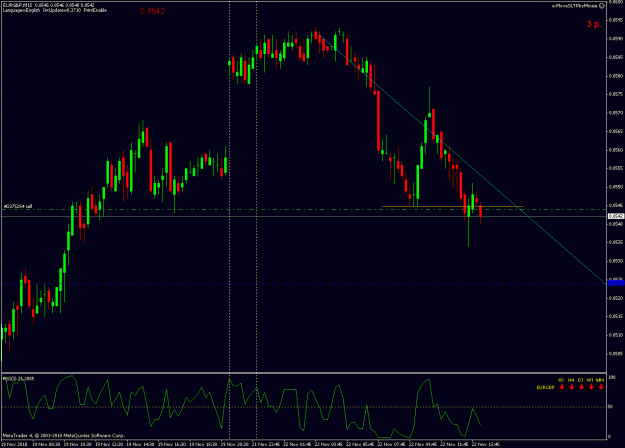
Task: Click the yellow W1 timeframe label
Action: click(590, 380)
